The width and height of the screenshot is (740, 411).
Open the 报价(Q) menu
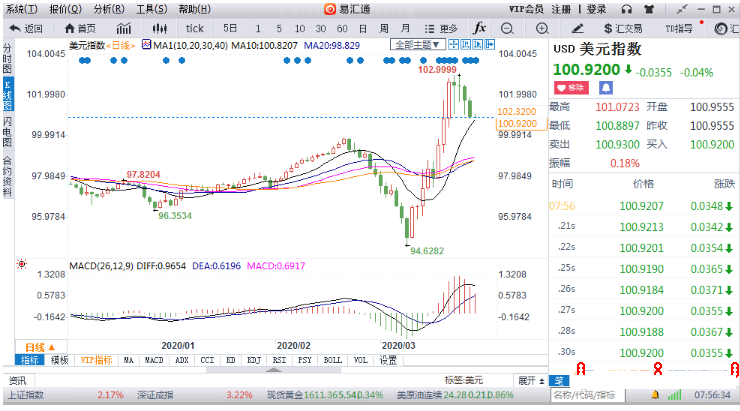65,9
